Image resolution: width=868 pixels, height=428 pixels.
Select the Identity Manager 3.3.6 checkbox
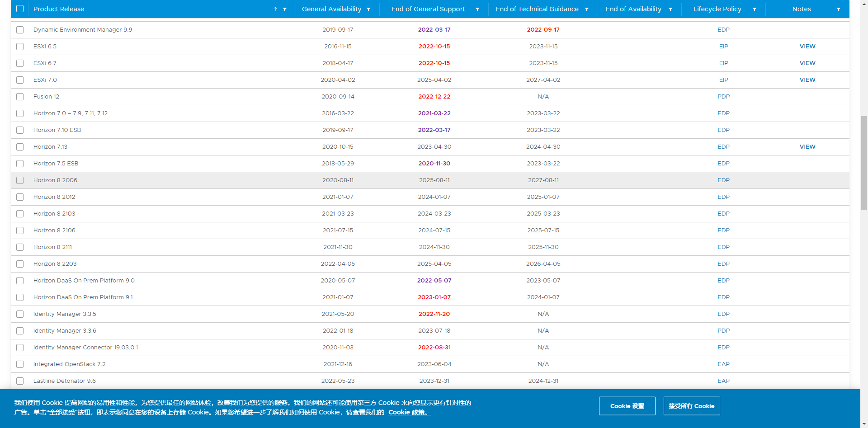[x=20, y=331]
